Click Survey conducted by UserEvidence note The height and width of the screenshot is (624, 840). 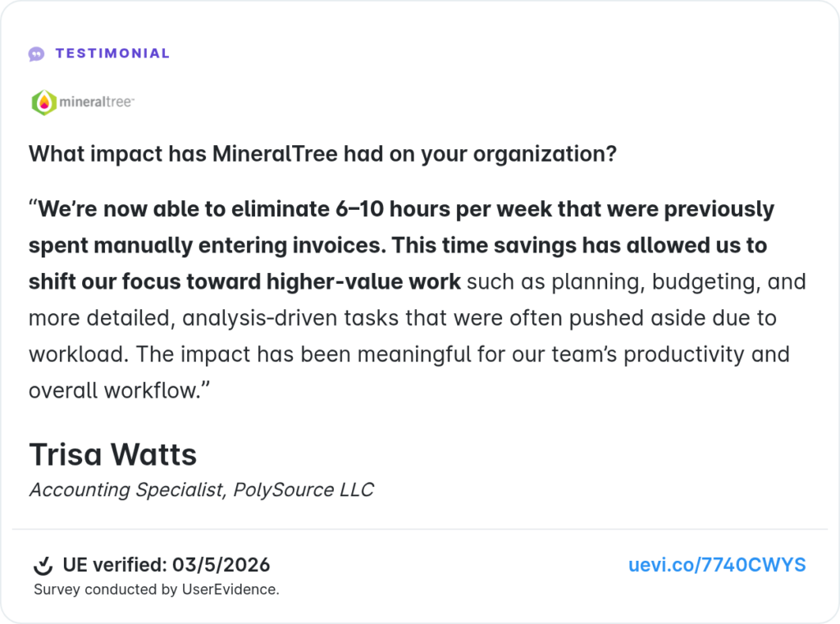click(x=157, y=590)
